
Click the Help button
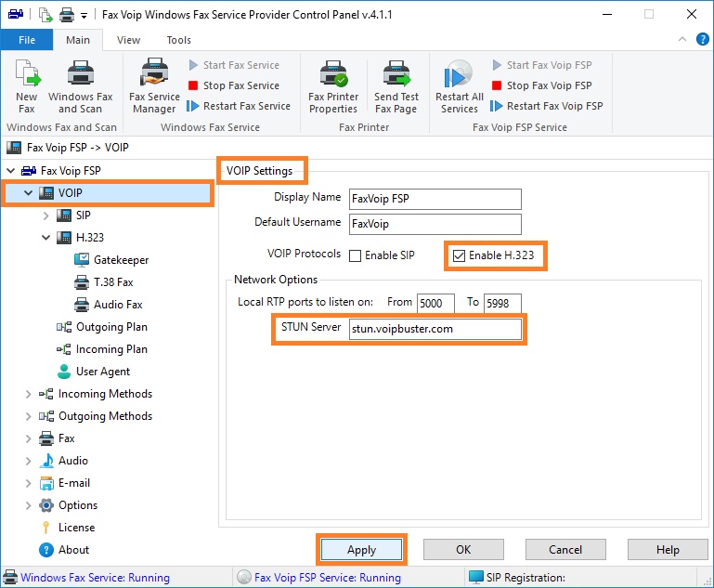coord(668,550)
